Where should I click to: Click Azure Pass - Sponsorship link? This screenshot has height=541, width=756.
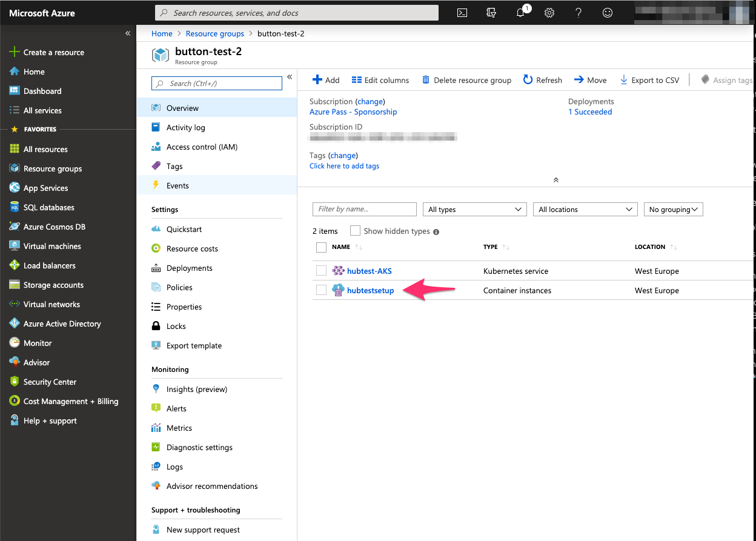[x=353, y=111]
